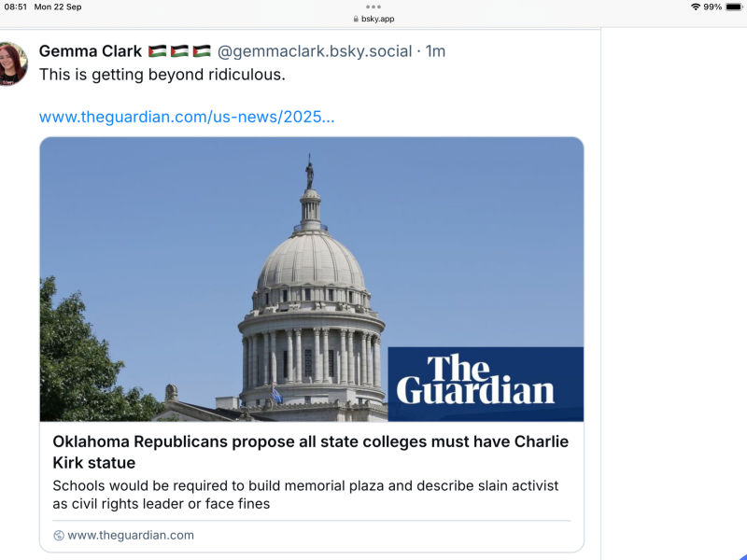Screen dimensions: 747x560
Task: Click the padlock icon beside bsky.app
Action: [x=356, y=19]
